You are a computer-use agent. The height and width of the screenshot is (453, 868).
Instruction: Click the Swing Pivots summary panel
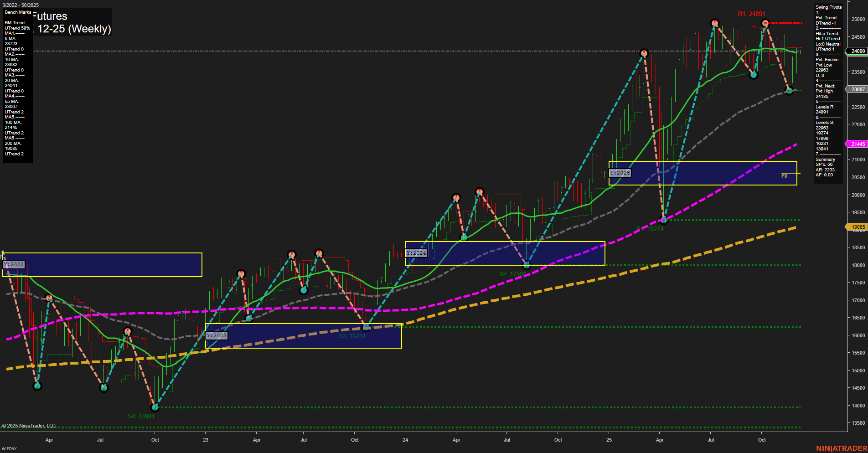(828, 91)
